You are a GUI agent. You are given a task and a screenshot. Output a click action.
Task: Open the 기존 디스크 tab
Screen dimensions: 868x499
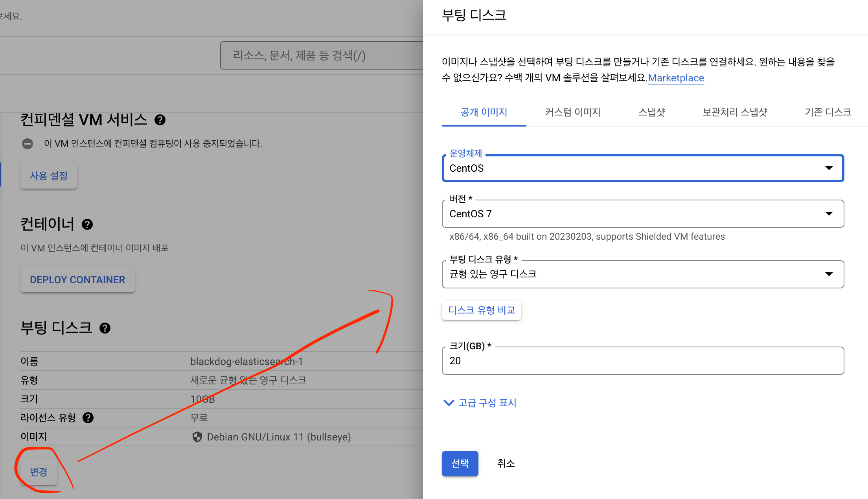coord(828,112)
